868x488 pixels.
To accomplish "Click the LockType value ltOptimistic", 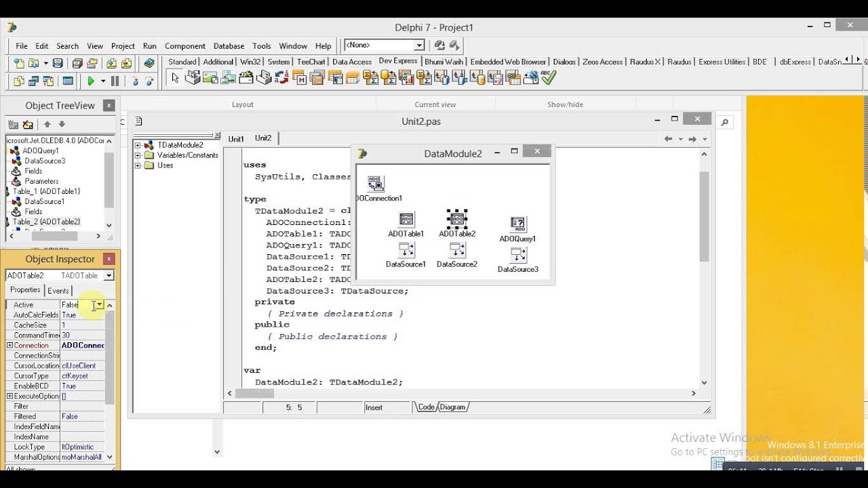I will point(82,447).
